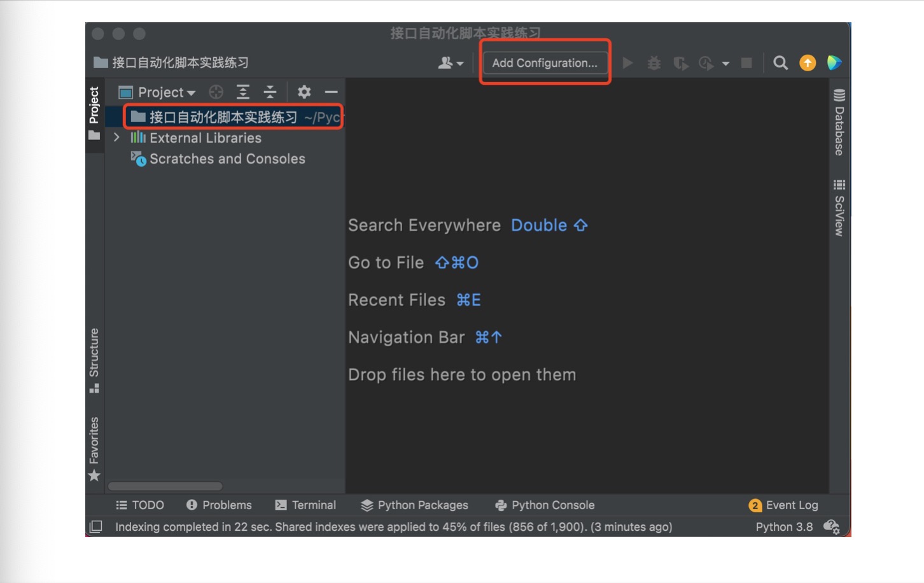
Task: Open the profiler dropdown arrow
Action: click(725, 64)
